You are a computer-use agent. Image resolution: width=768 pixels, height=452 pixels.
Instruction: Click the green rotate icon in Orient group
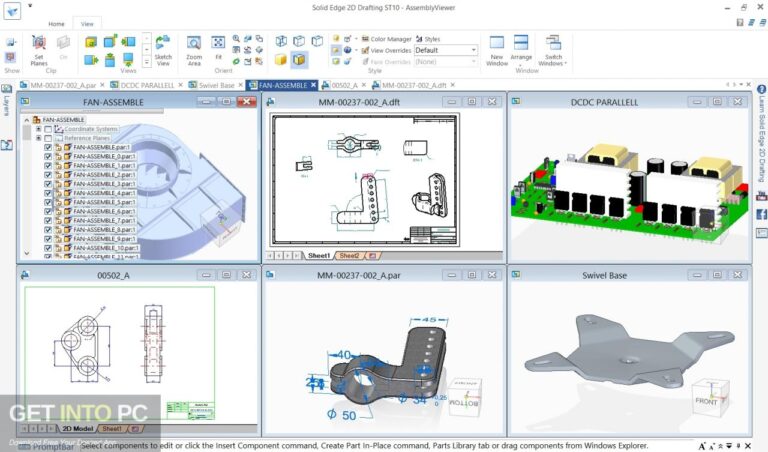[x=236, y=61]
